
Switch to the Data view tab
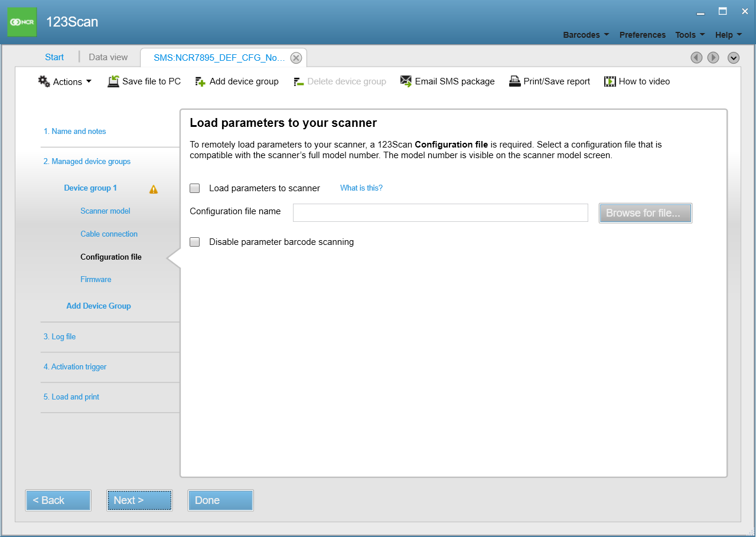point(108,57)
